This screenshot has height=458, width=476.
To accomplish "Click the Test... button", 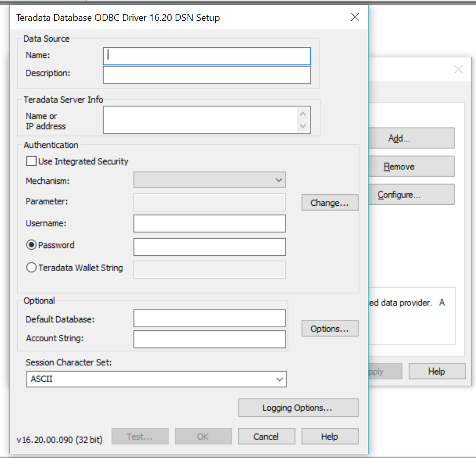I will [x=140, y=437].
